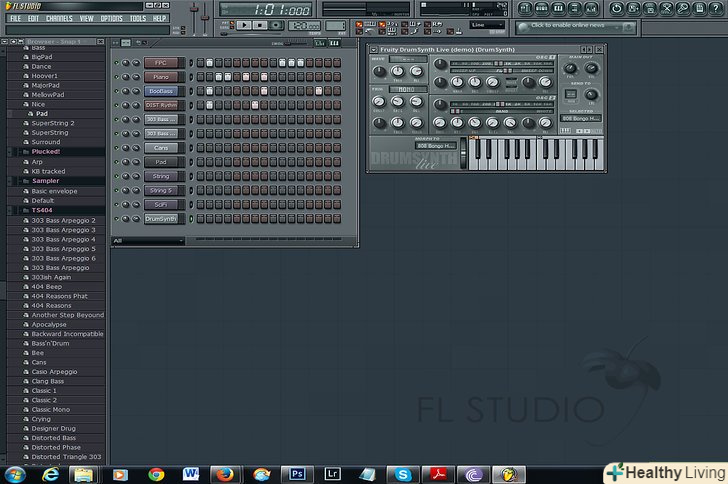Open the 'All' channel filter dropdown
Screen dimensions: 728x484
pos(147,241)
